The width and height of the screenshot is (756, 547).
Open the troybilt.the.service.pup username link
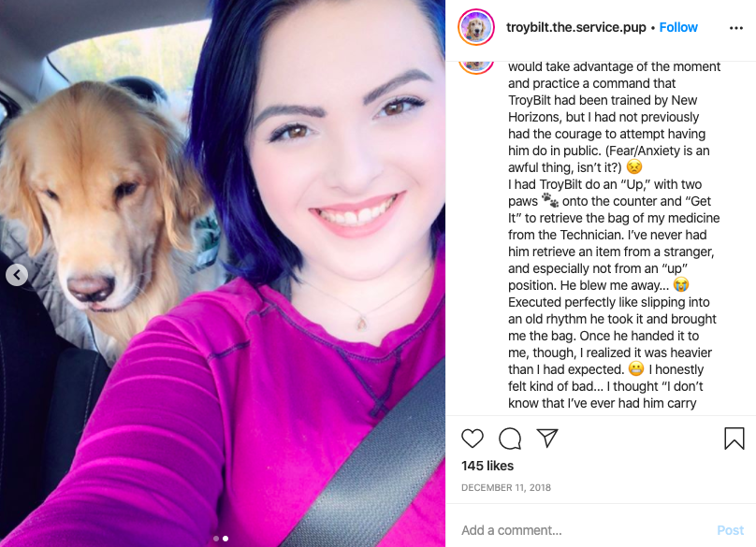tap(575, 27)
